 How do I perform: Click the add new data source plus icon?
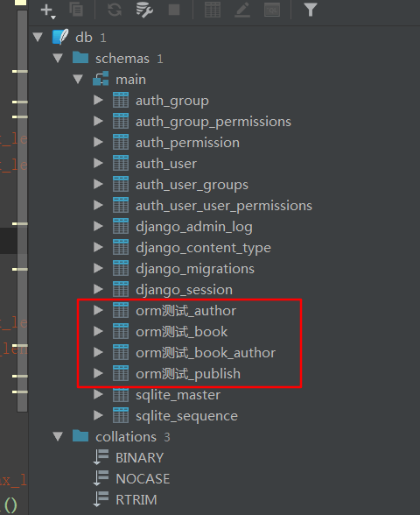click(x=47, y=11)
